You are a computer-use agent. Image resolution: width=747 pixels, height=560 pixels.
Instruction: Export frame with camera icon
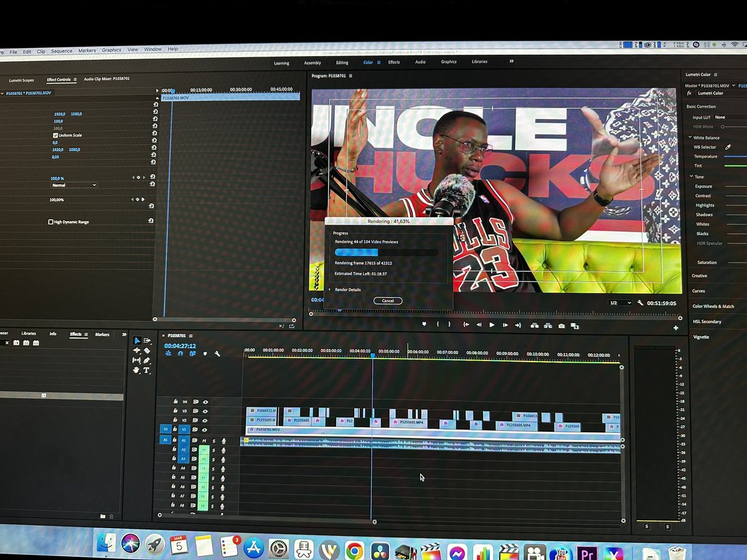click(x=561, y=325)
